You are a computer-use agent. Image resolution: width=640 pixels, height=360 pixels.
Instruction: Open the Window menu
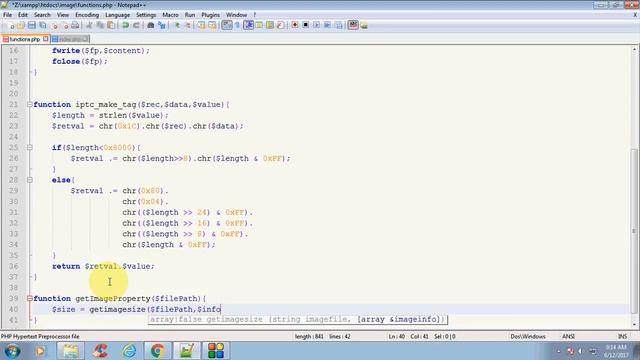pyautogui.click(x=236, y=15)
